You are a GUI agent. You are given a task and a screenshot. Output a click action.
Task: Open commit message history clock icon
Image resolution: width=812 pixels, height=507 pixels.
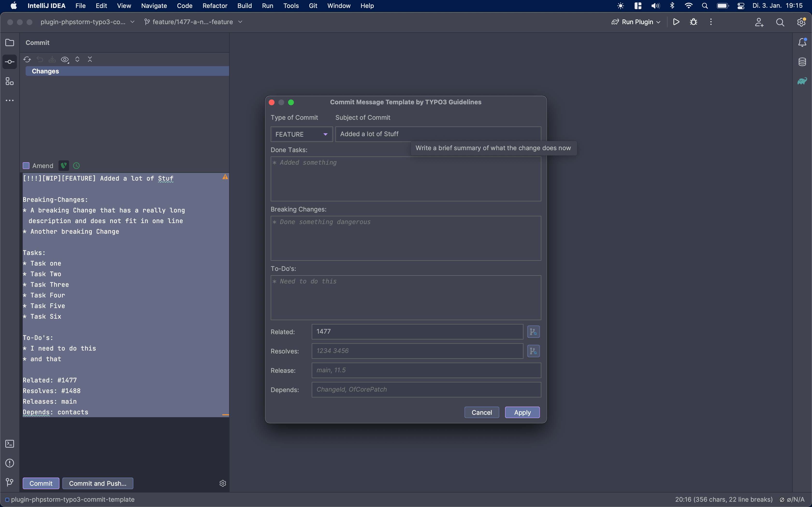tap(77, 165)
